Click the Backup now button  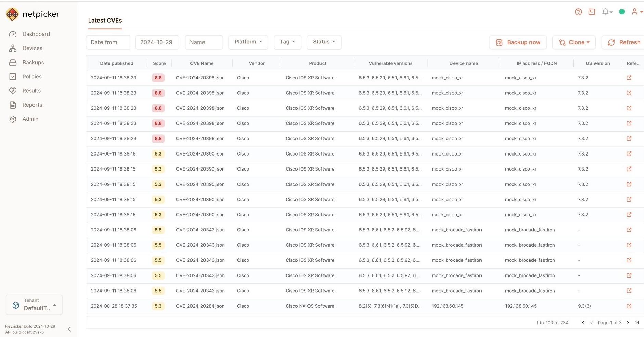(518, 42)
